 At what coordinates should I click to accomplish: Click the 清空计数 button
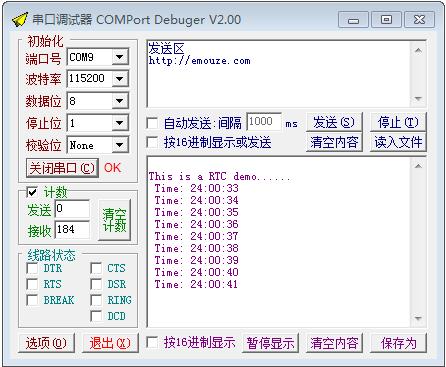[x=114, y=219]
